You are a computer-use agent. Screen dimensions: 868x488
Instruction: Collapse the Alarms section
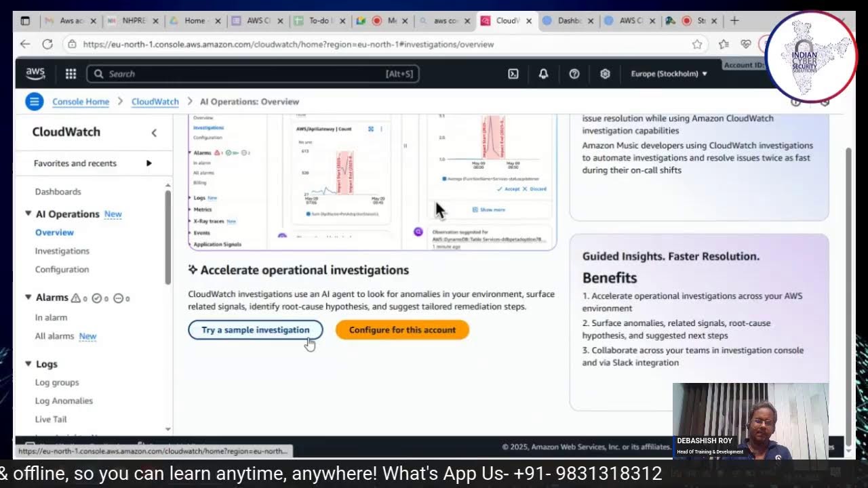(28, 297)
